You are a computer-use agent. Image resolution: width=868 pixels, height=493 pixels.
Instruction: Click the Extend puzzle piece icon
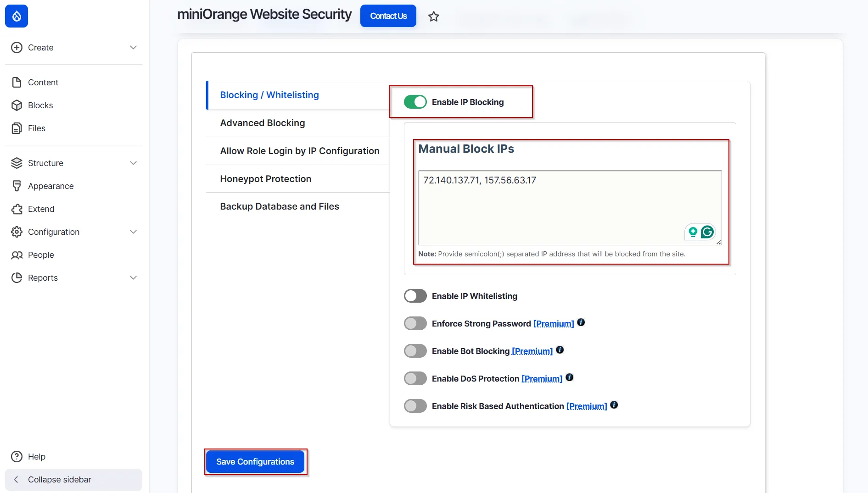point(17,209)
